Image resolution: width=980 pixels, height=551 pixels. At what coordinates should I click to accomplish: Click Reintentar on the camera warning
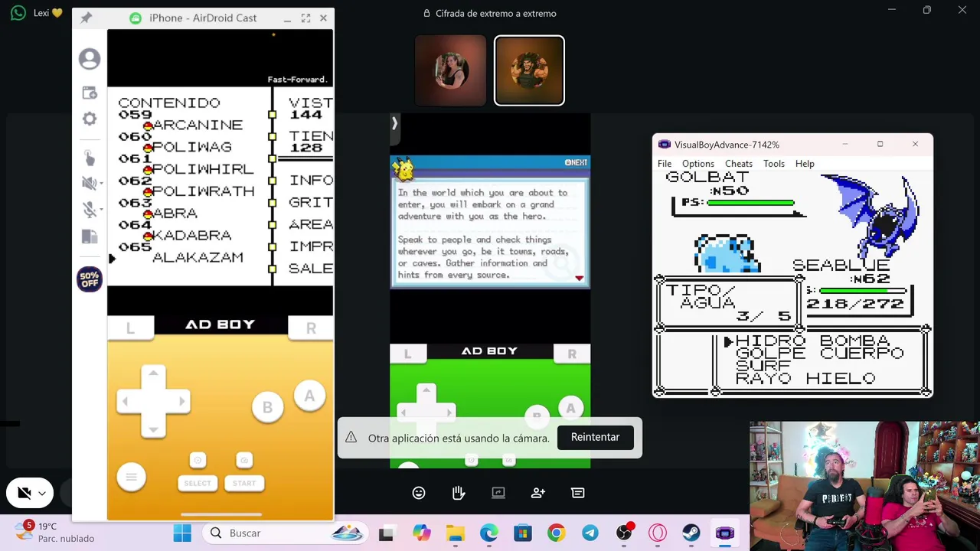tap(595, 437)
